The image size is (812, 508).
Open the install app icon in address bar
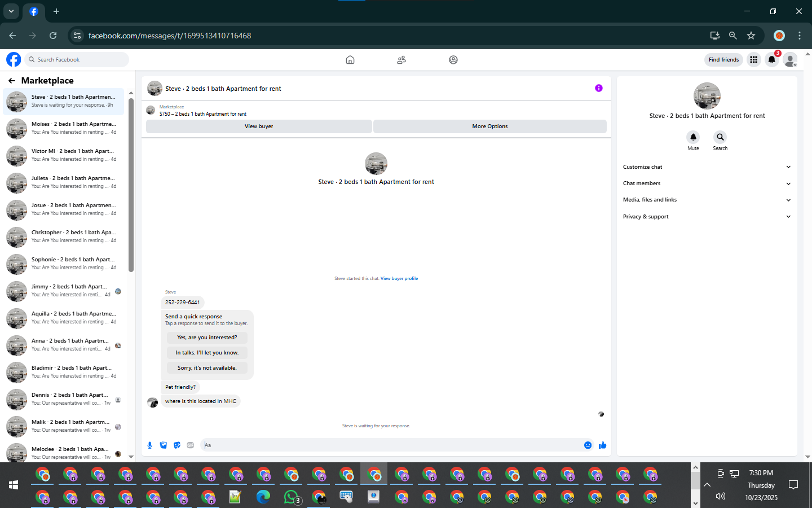[715, 36]
